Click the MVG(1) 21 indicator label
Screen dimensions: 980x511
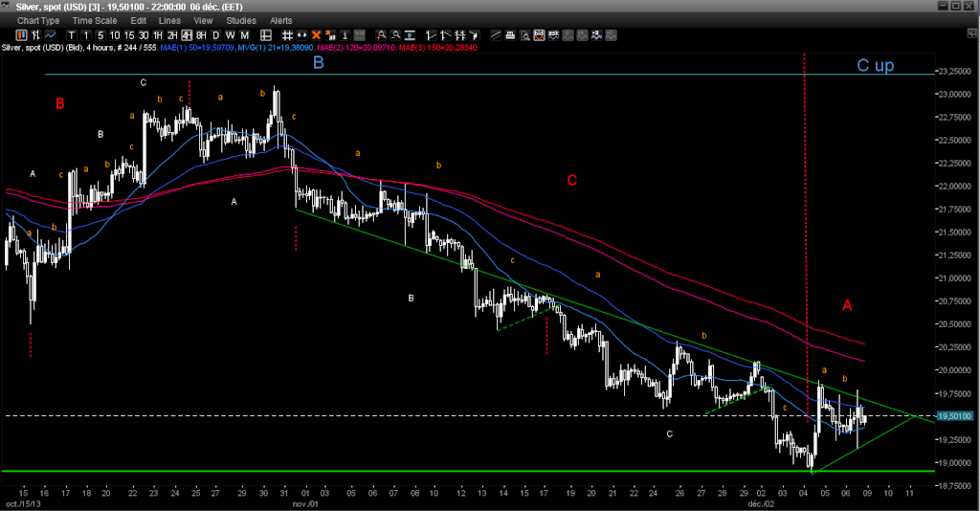[x=276, y=48]
